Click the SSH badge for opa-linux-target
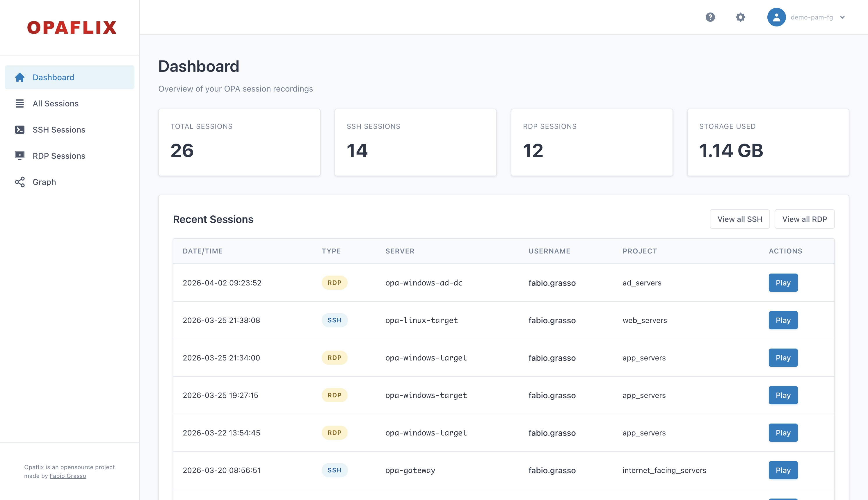The height and width of the screenshot is (500, 868). tap(334, 320)
